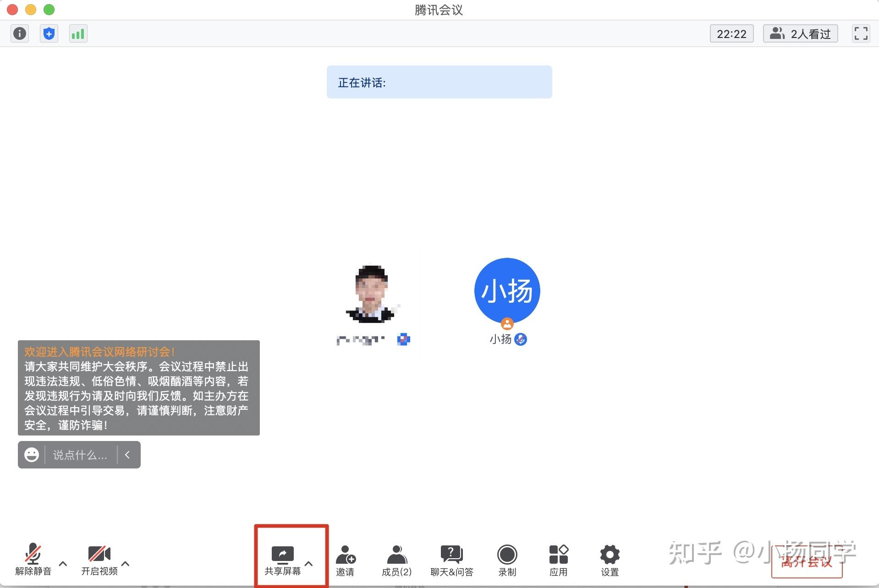Open the 成员(2) members list
Screen dimensions: 879x588
(x=396, y=561)
